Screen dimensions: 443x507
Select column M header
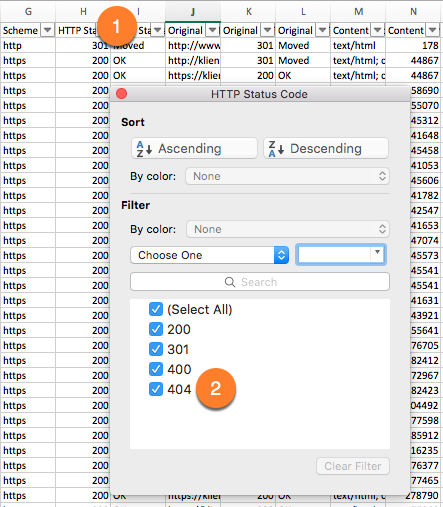click(358, 12)
